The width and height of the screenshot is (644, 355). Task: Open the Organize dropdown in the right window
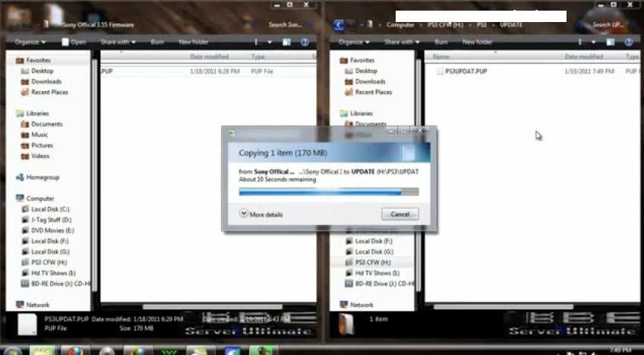pyautogui.click(x=354, y=42)
